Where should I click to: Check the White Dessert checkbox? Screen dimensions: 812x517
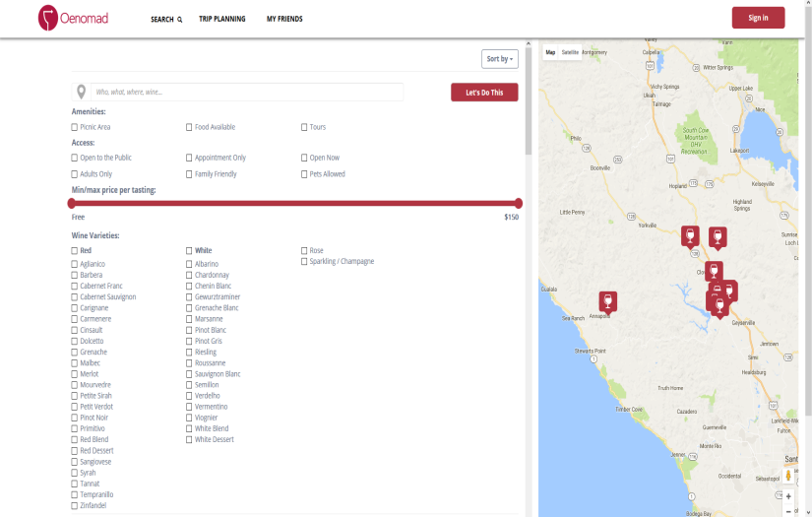[x=189, y=439]
